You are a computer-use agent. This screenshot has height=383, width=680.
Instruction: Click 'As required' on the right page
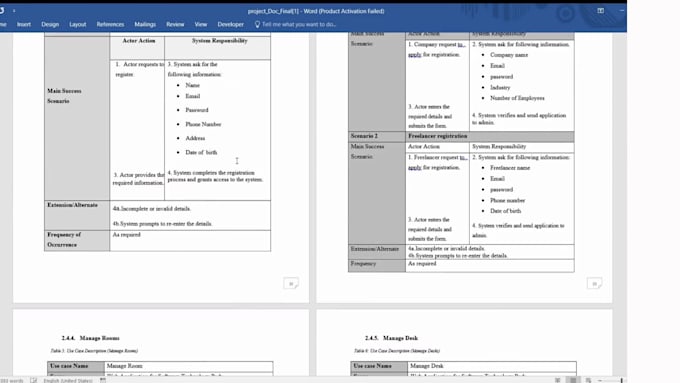coord(422,264)
